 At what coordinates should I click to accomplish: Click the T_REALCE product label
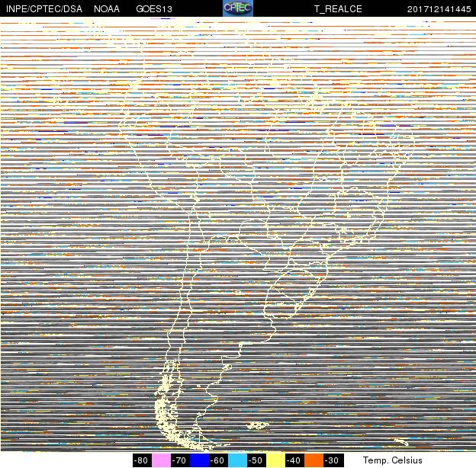pyautogui.click(x=338, y=9)
